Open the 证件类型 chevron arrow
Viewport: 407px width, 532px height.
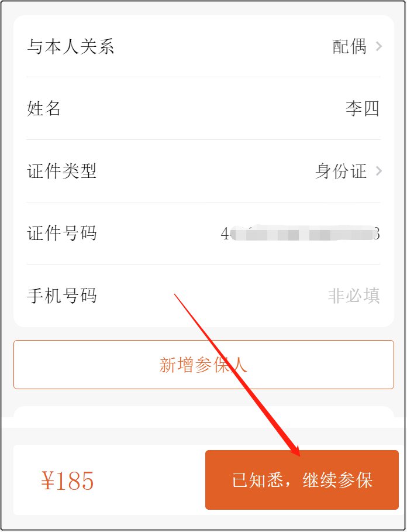coord(379,171)
